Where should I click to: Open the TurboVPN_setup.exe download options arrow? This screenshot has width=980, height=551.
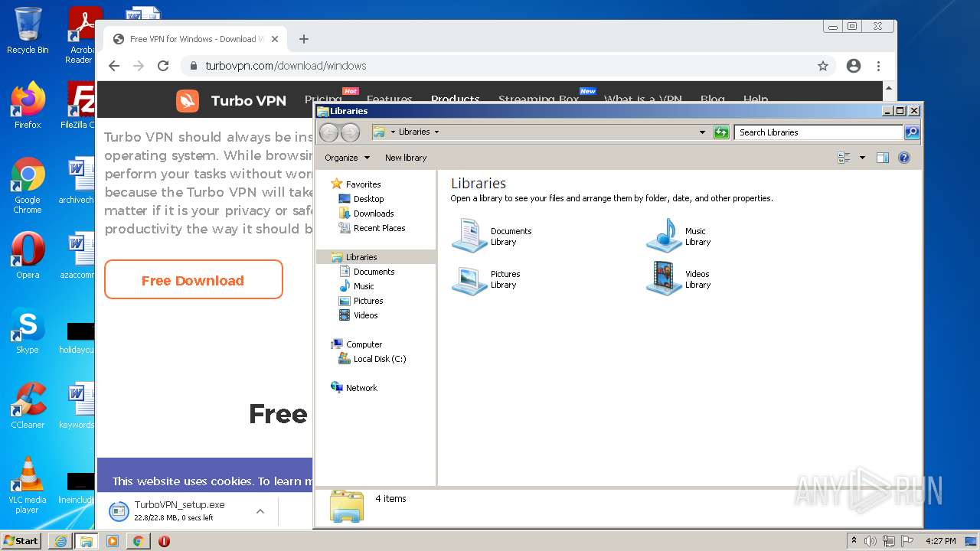260,511
